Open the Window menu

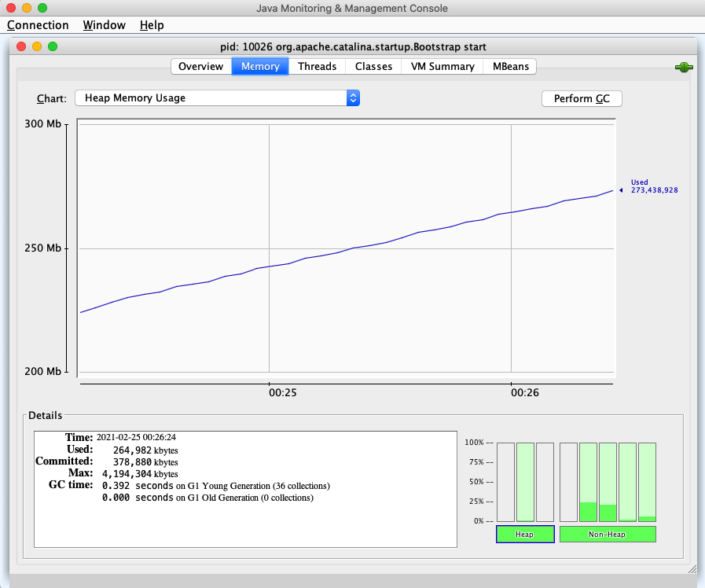click(x=104, y=25)
